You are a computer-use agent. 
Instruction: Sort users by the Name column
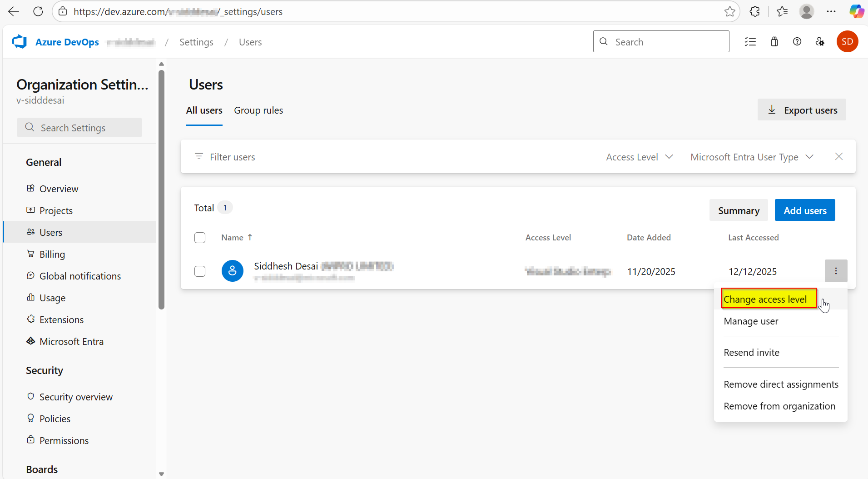click(237, 238)
